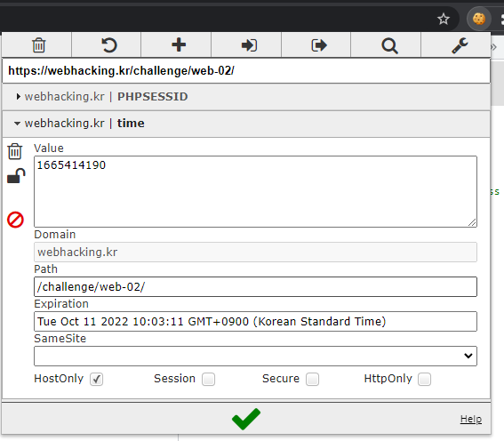This screenshot has height=441, width=504.
Task: Open the import cookies tool
Action: pyautogui.click(x=249, y=45)
